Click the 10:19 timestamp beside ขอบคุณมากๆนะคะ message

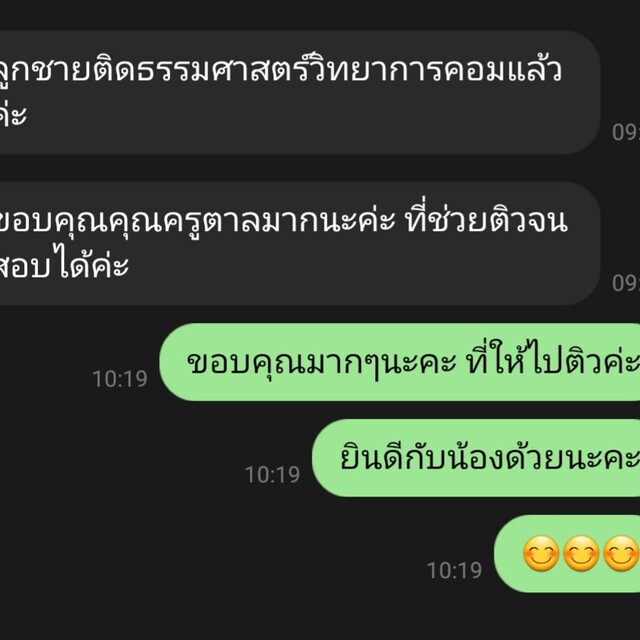pos(120,379)
